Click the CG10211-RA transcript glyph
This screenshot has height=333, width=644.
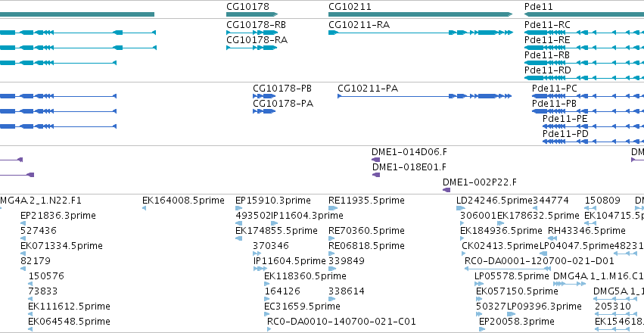tap(421, 33)
